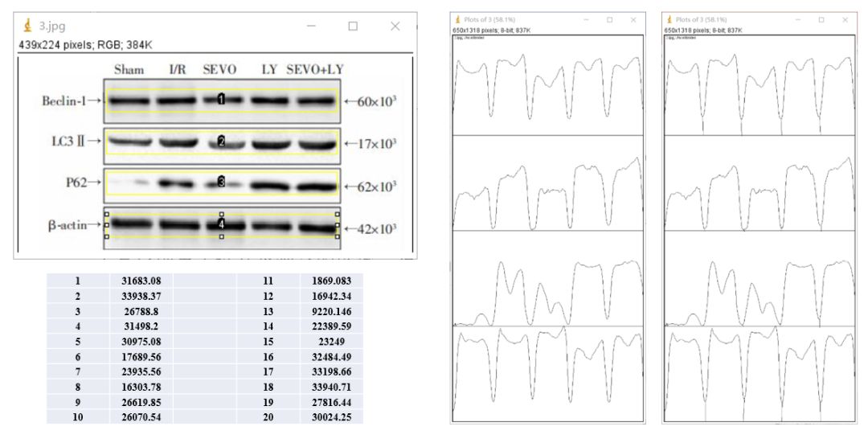Select the table cell with value 23935.56
This screenshot has height=439, width=868.
tap(141, 372)
